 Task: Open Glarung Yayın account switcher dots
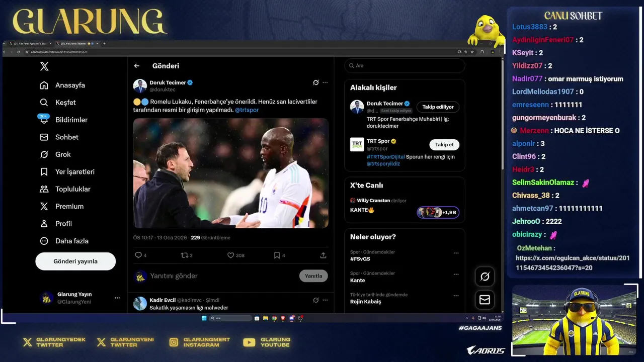[x=117, y=298]
